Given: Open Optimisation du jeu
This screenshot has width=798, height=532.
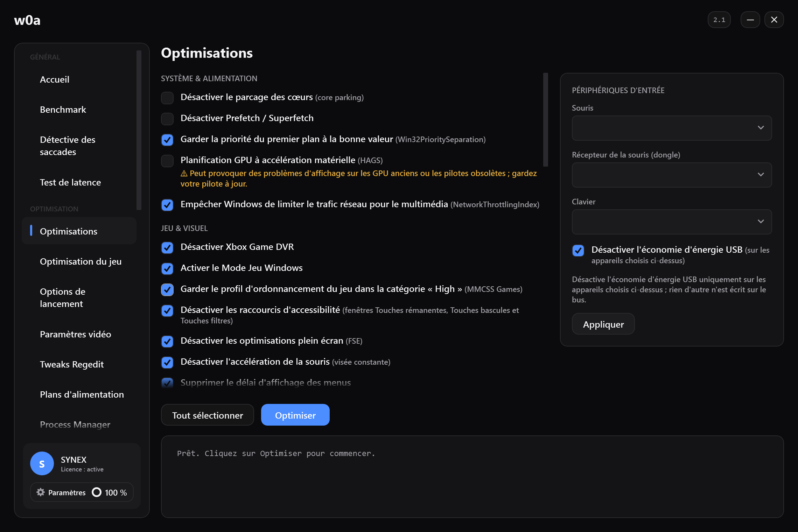Looking at the screenshot, I should coord(79,261).
